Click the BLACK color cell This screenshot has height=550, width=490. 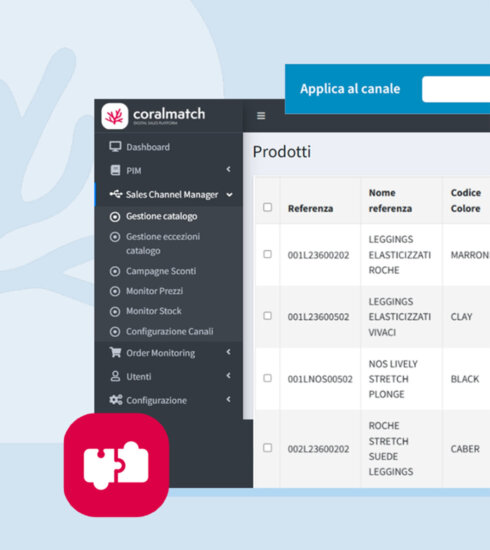tap(465, 379)
